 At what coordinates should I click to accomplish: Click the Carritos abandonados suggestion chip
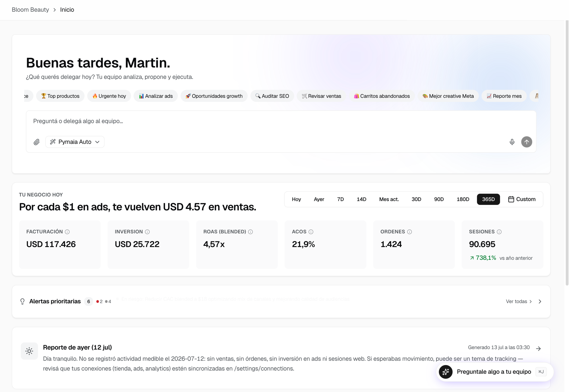pos(382,96)
